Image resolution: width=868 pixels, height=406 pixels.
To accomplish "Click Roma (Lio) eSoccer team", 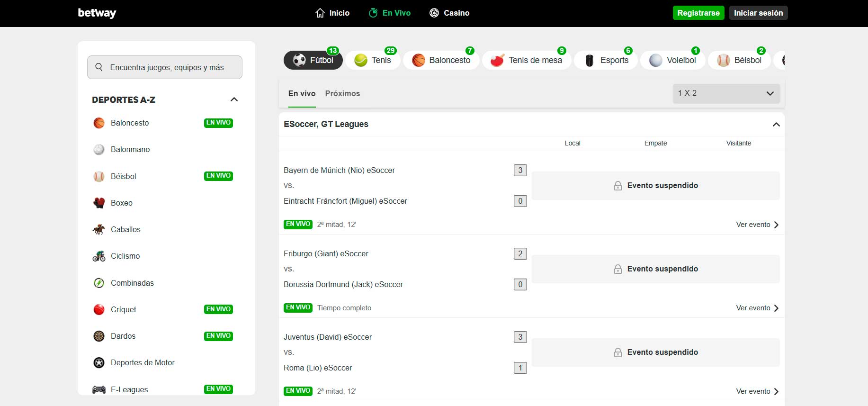I will (318, 368).
